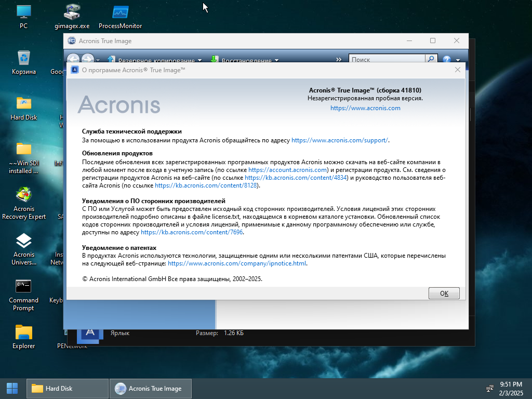Click the Восстановление recovery icon
The image size is (532, 399).
tap(215, 59)
